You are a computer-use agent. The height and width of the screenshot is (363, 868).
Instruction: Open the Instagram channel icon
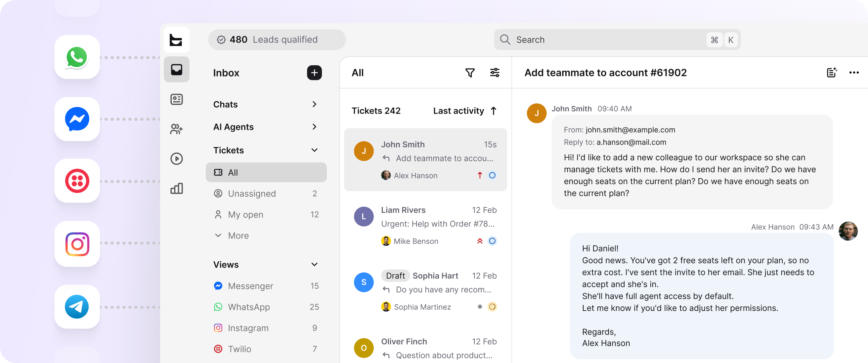[77, 244]
